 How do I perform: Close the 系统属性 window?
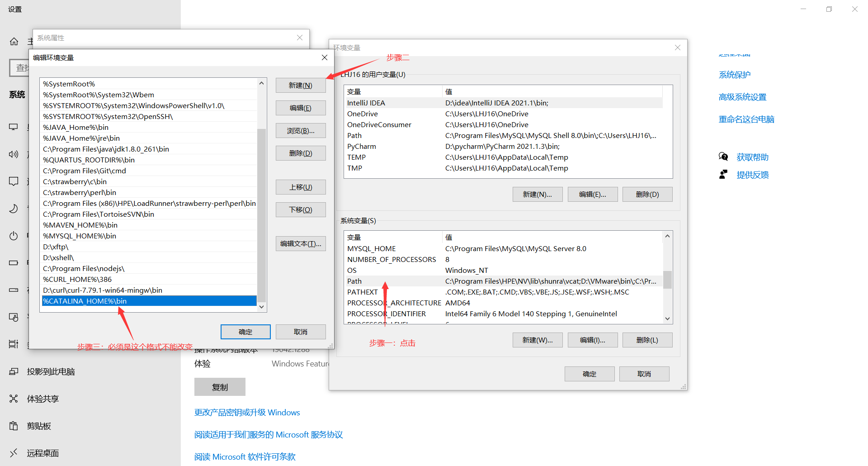tap(300, 38)
